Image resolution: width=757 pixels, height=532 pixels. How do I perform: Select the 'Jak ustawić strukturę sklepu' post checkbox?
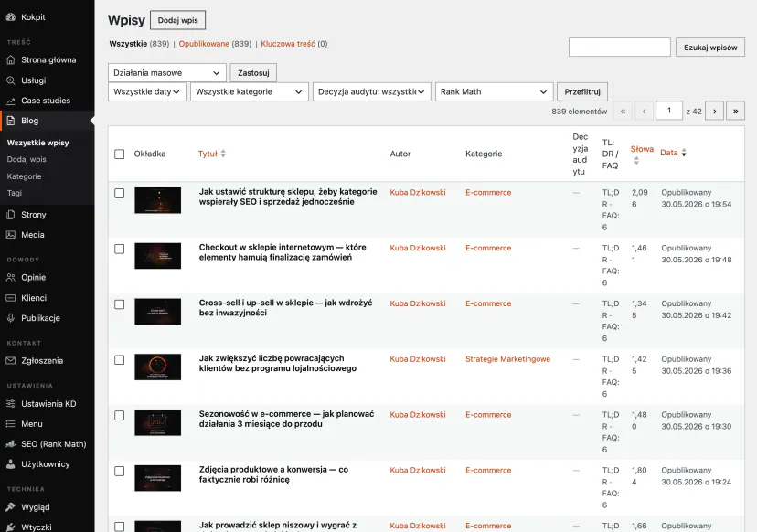(119, 193)
